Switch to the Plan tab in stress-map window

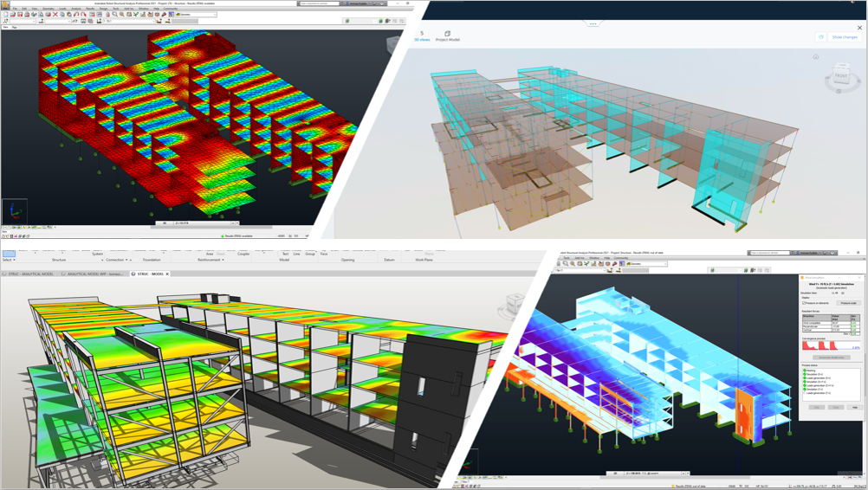(15, 27)
